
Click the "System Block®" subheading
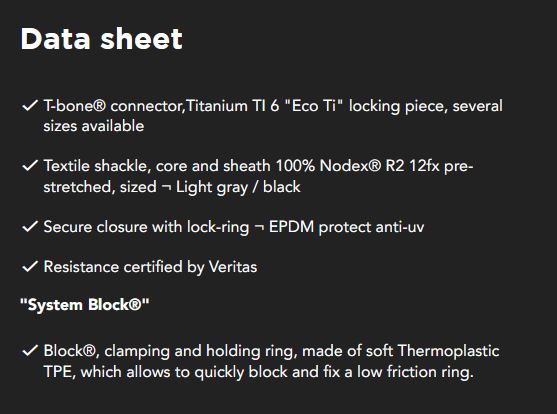[x=85, y=305]
